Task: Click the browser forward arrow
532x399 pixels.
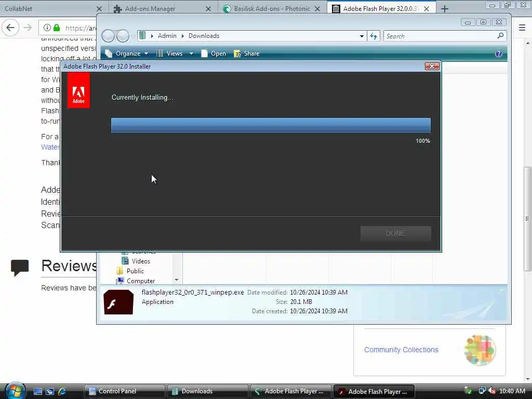Action: pyautogui.click(x=28, y=28)
